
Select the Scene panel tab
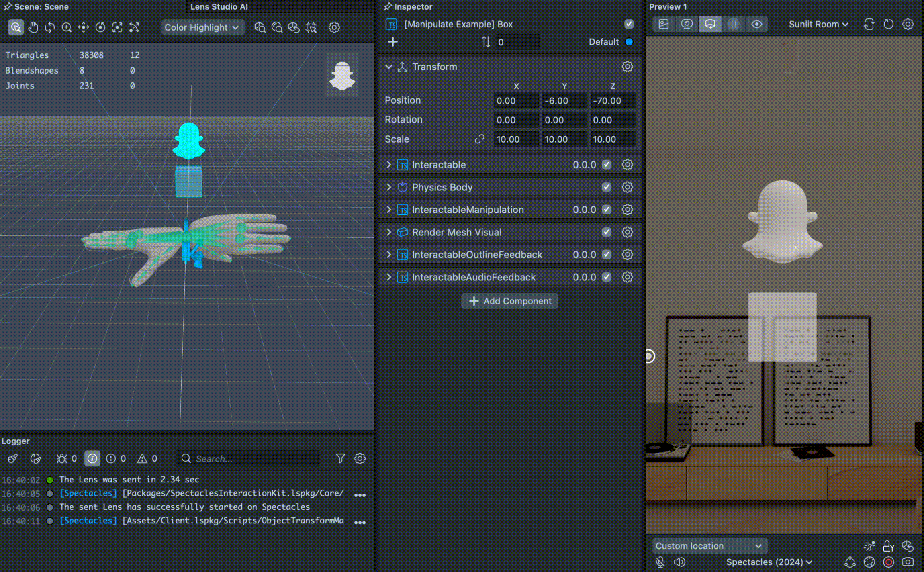41,7
